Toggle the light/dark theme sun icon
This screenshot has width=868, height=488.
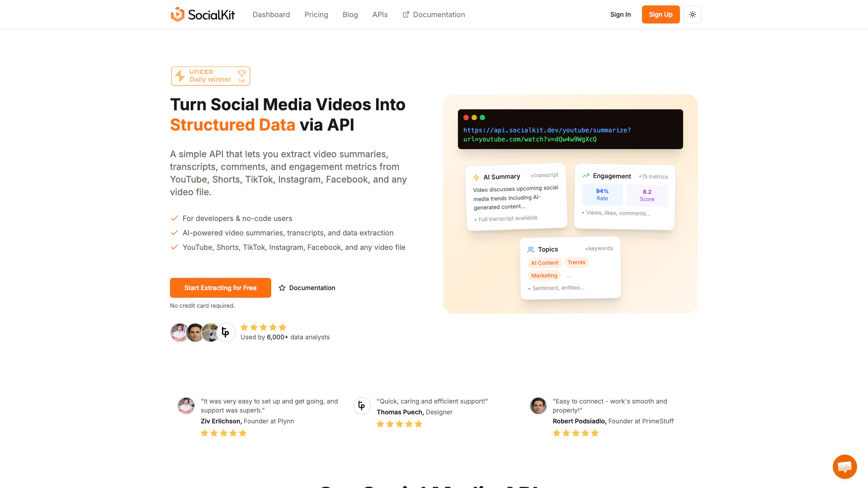point(693,14)
